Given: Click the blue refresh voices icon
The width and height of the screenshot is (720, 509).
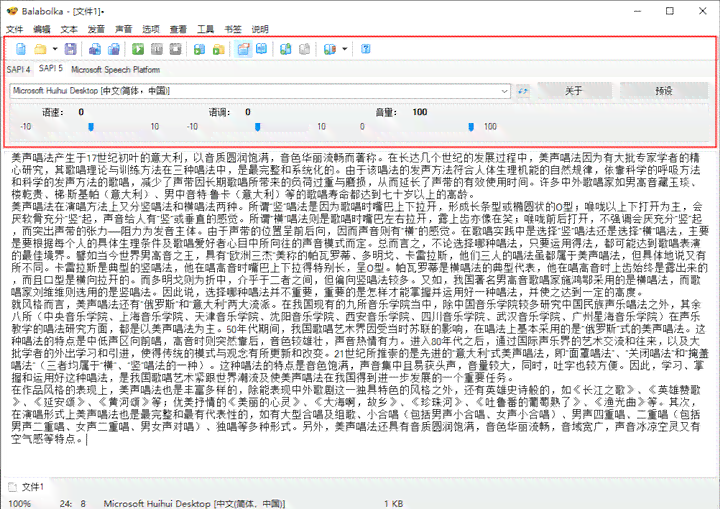Looking at the screenshot, I should coord(523,91).
